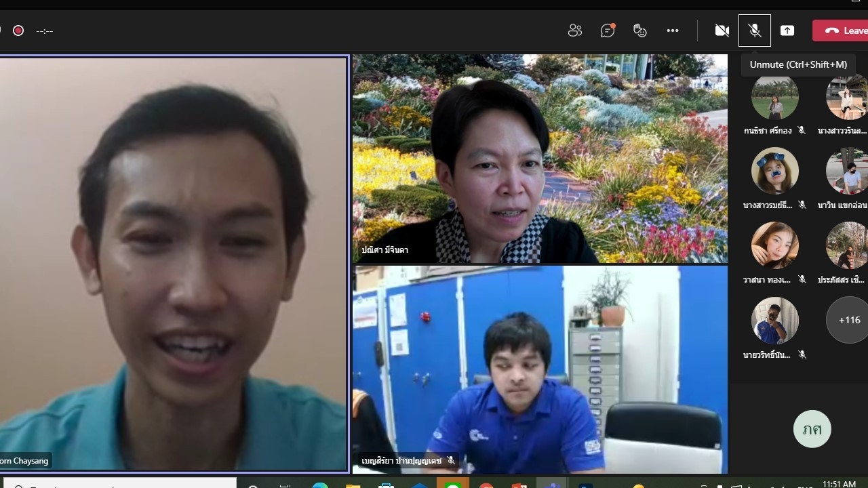Click the นายวริทธิ์นัน... name text
Screen dimensions: 868x488
click(767, 354)
